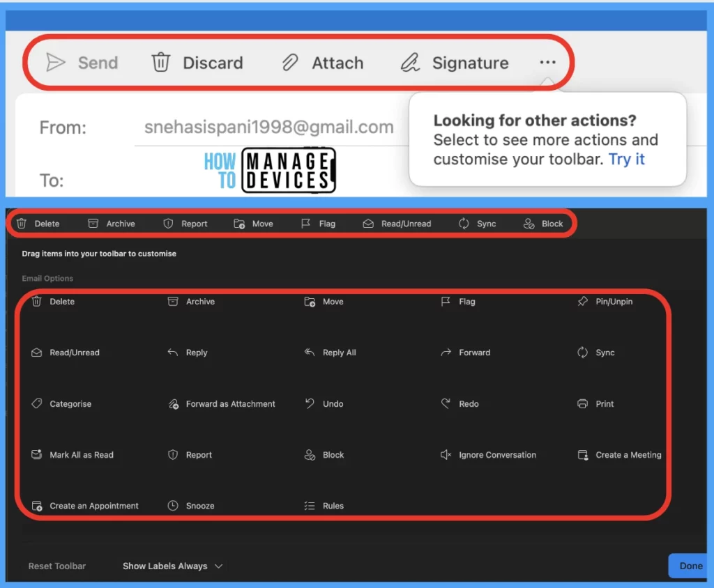
Task: Select the Rules item
Action: (324, 506)
